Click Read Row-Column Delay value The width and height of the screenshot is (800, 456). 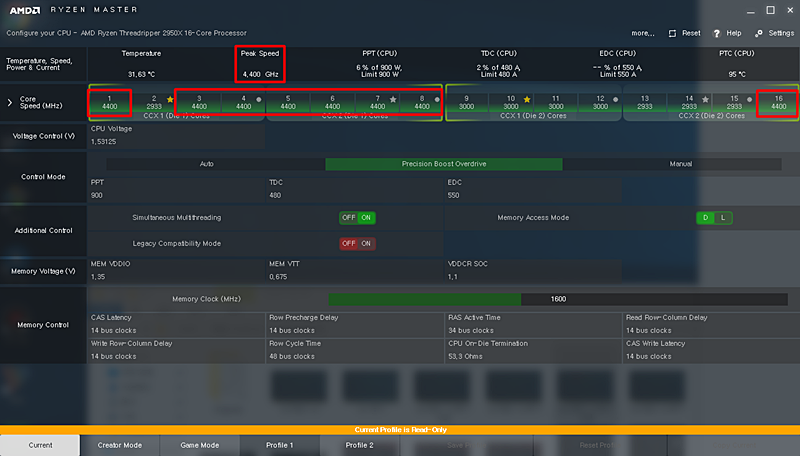pyautogui.click(x=648, y=331)
